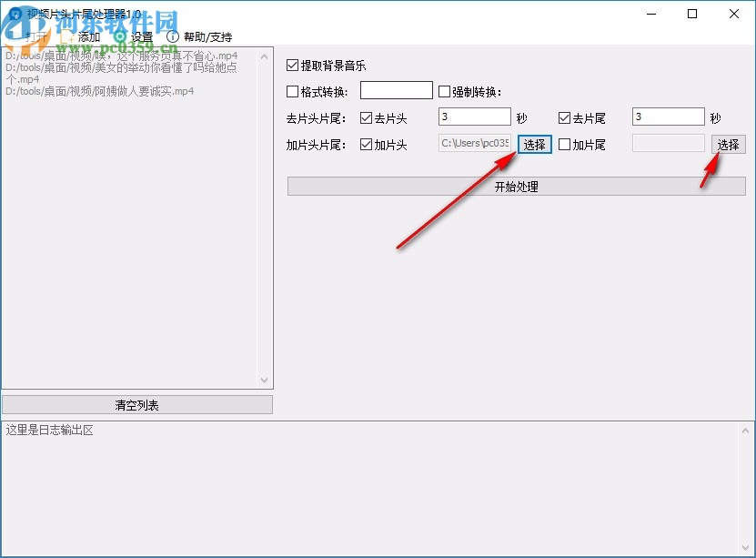Screen dimensions: 756x558
Task: Click the first 选择 button for 加片头
Action: [x=533, y=144]
